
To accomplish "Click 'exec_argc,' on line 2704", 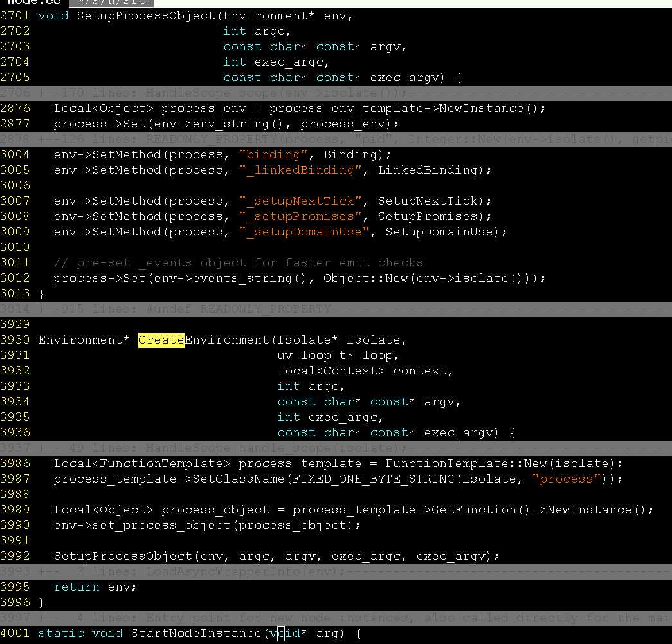I will coord(292,62).
